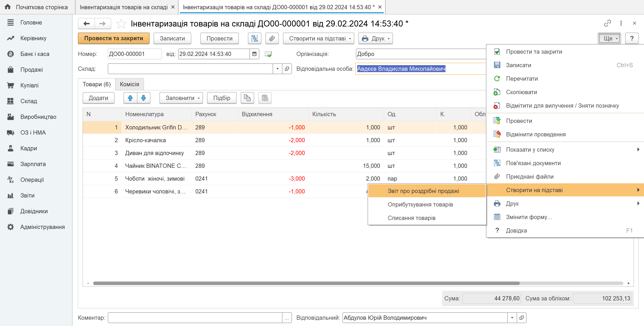Open Склад field form icon
644x326 pixels.
click(287, 69)
